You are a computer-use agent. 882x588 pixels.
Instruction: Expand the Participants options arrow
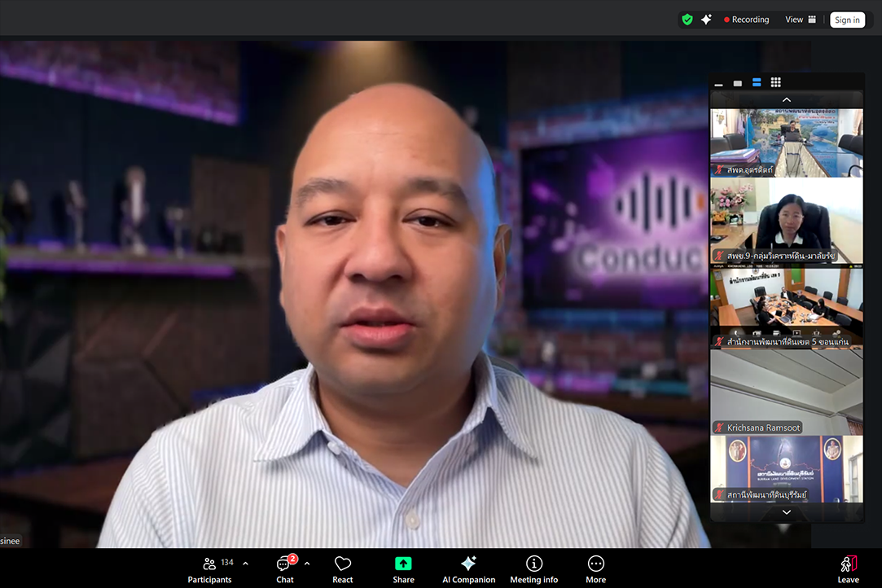coord(245,563)
